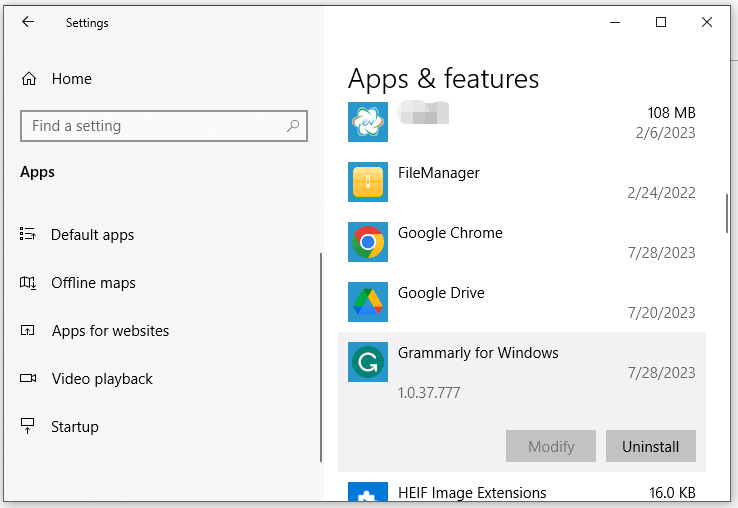Close the Settings window
This screenshot has width=738, height=508.
[706, 22]
